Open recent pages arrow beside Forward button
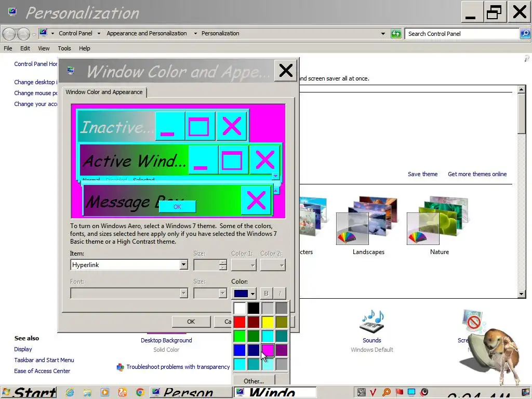This screenshot has width=532, height=399. (x=34, y=34)
